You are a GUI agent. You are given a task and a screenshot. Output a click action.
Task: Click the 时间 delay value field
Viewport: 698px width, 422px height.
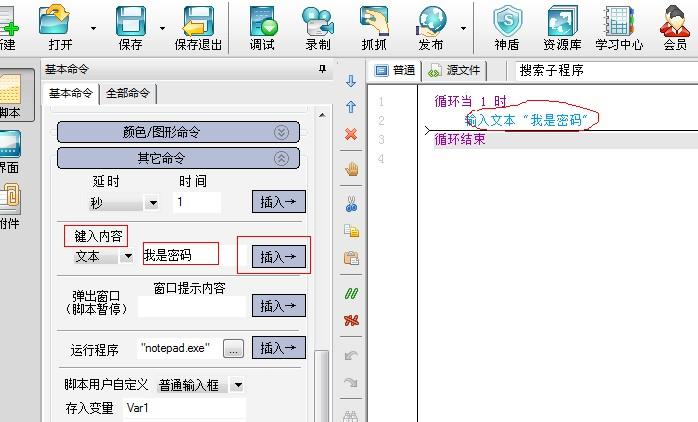click(x=196, y=203)
